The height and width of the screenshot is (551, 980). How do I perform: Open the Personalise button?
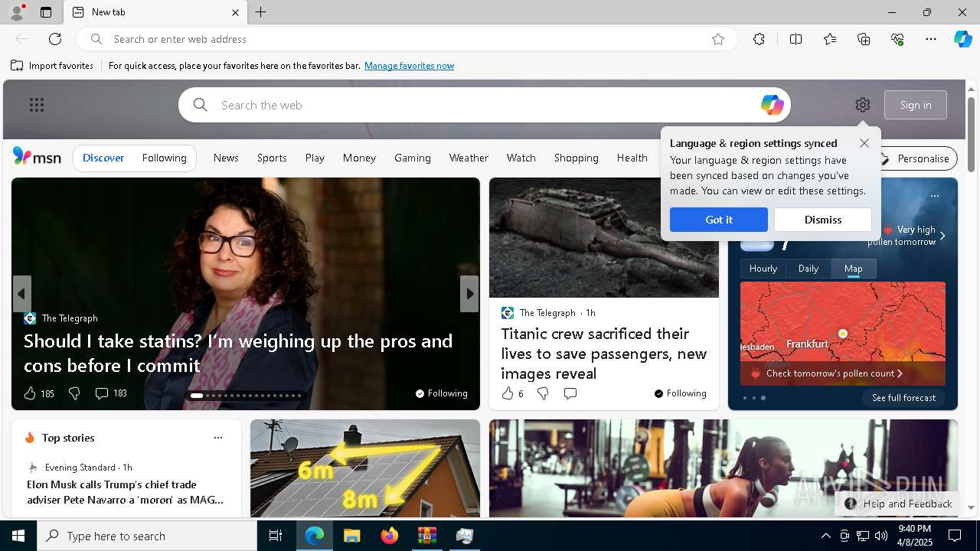[916, 158]
